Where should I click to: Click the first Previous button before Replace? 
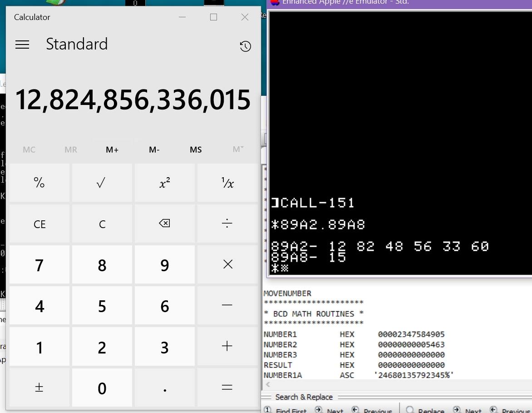(x=372, y=410)
